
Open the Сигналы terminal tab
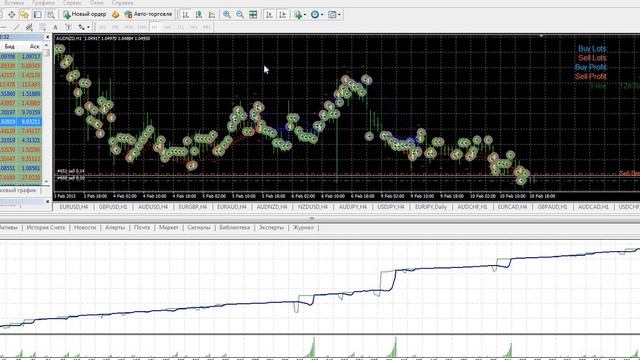[x=199, y=227]
